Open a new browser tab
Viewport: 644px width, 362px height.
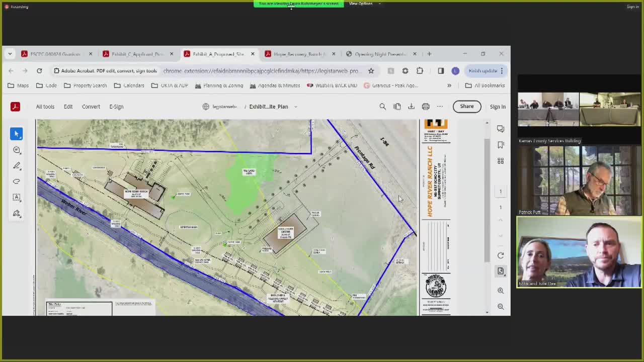429,54
